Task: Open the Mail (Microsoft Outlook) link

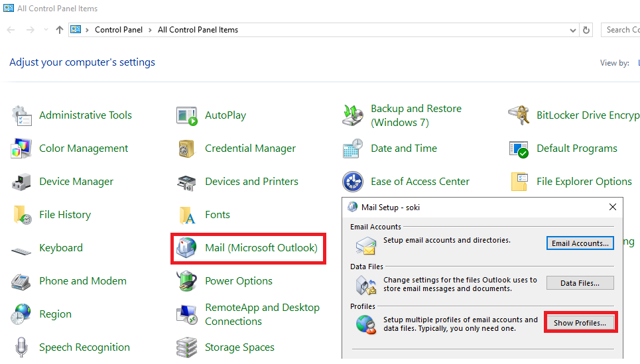Action: coord(261,248)
